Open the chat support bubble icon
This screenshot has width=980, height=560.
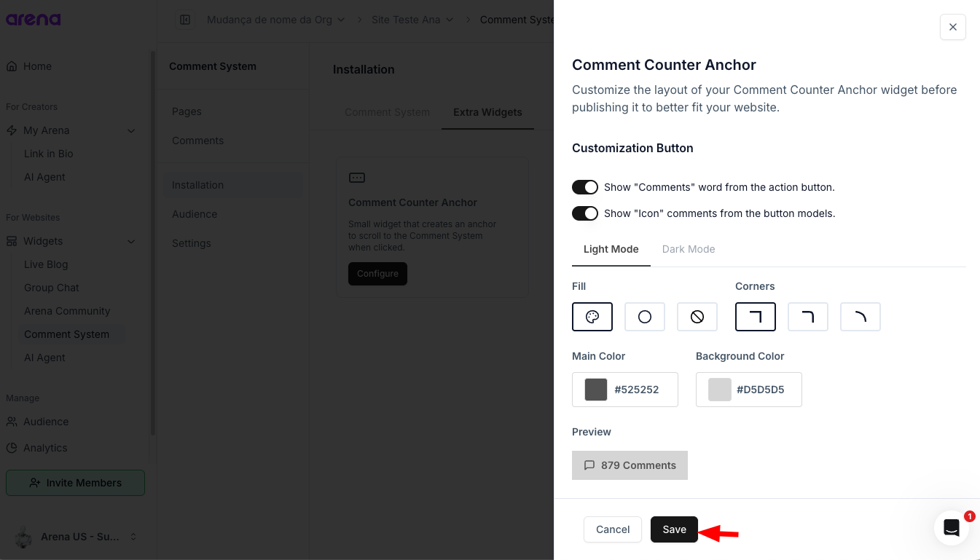click(x=952, y=528)
